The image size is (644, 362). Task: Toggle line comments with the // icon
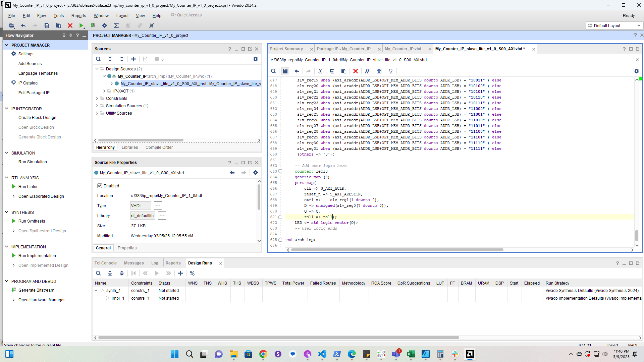tap(367, 71)
